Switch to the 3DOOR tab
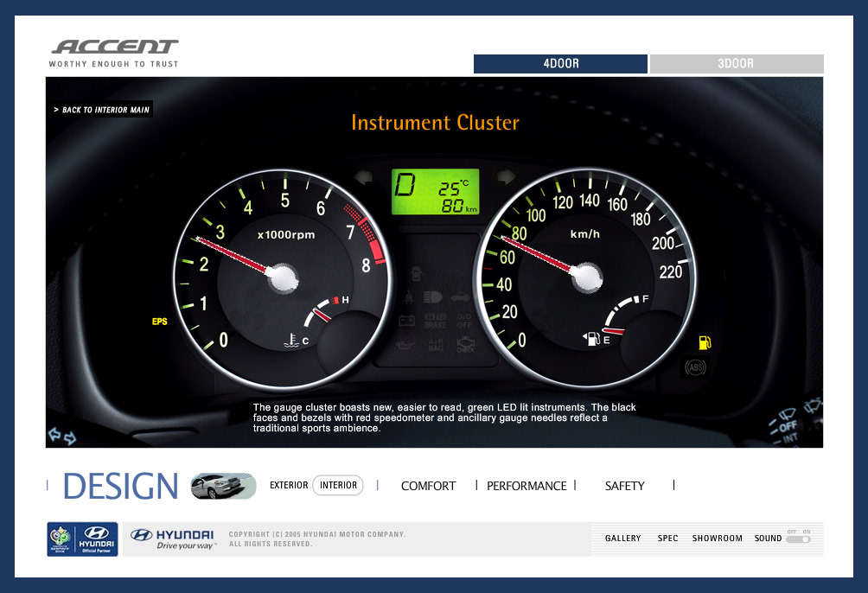Image resolution: width=868 pixels, height=593 pixels. point(737,64)
